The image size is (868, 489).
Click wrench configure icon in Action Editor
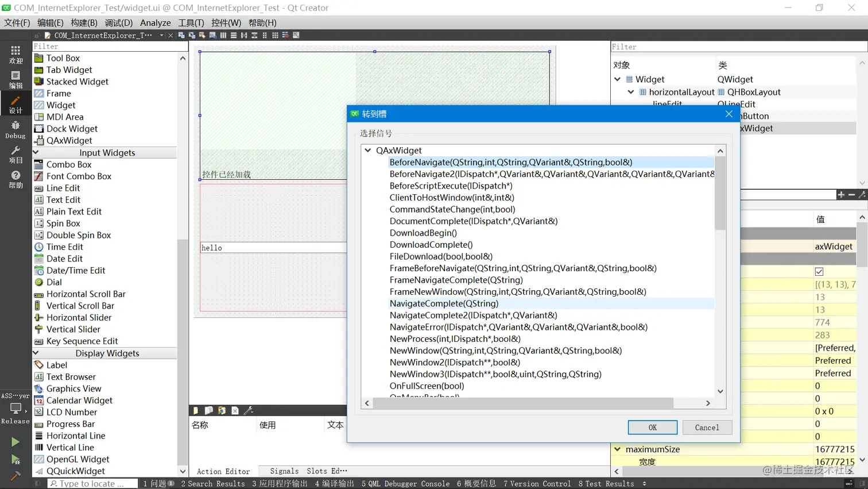pyautogui.click(x=249, y=410)
